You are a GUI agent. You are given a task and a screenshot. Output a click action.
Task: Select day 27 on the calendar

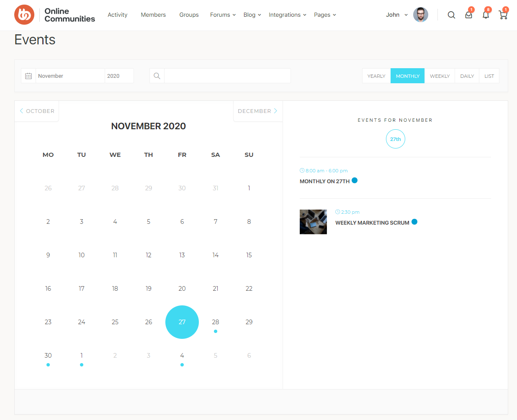[x=182, y=322]
